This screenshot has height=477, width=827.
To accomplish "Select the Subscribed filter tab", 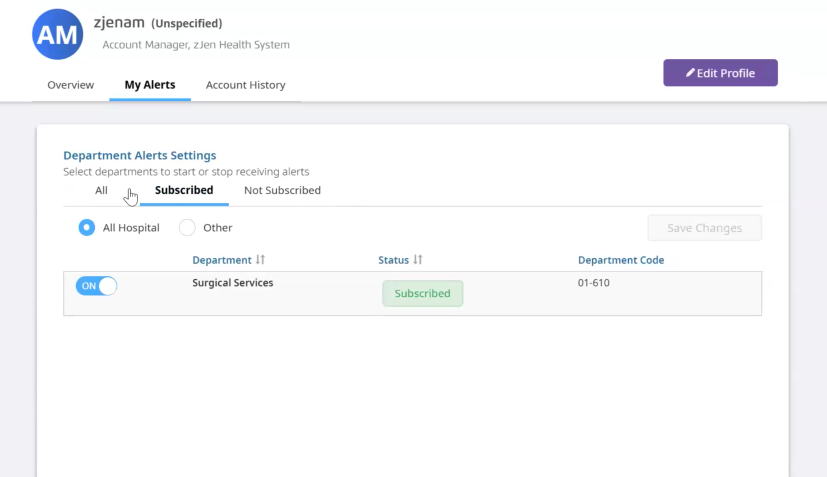I will 184,190.
